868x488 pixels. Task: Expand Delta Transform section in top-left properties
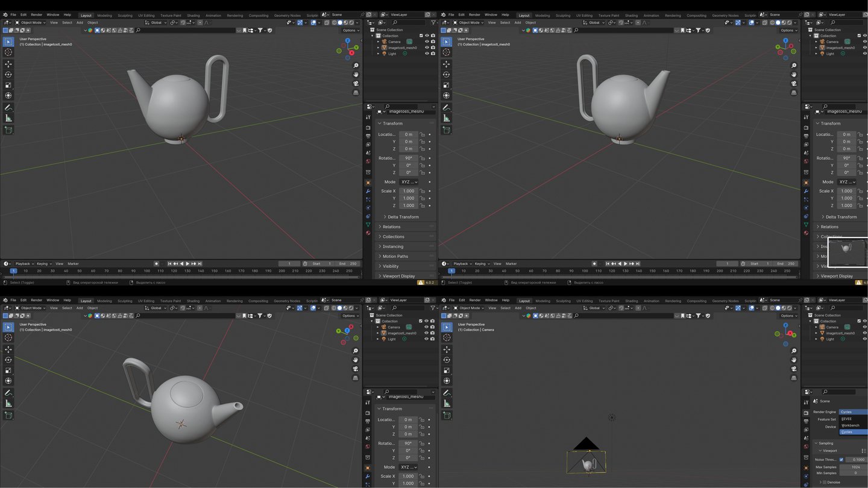click(x=403, y=217)
